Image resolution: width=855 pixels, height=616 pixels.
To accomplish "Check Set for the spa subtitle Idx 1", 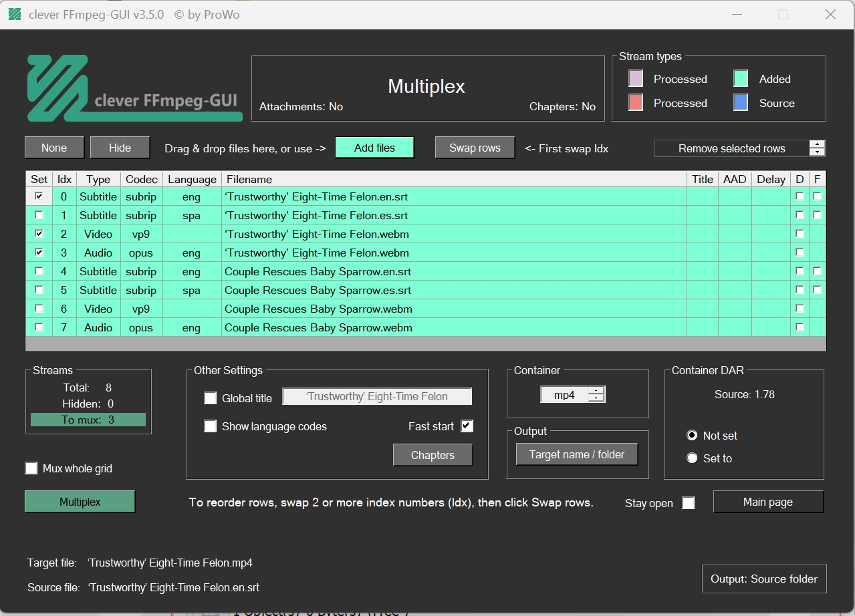I will (39, 215).
